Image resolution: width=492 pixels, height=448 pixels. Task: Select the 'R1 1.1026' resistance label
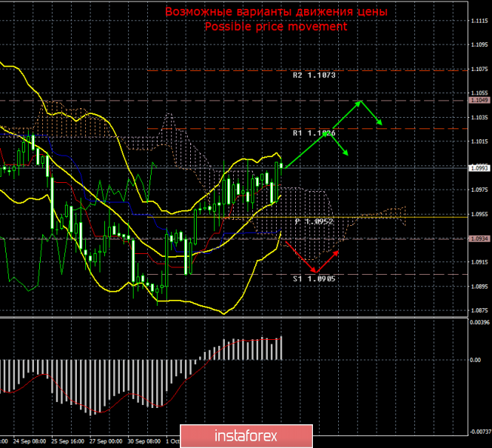[314, 133]
